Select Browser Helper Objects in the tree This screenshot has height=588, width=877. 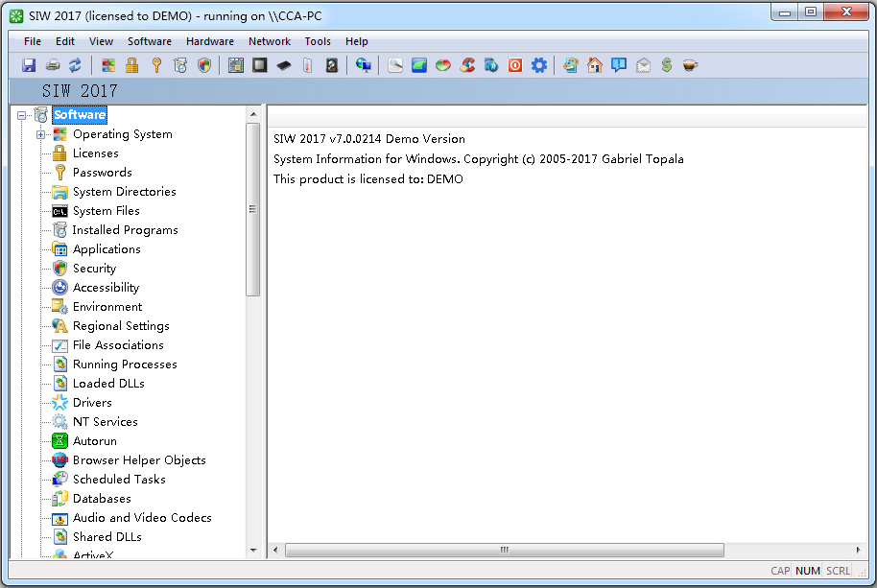tap(139, 460)
